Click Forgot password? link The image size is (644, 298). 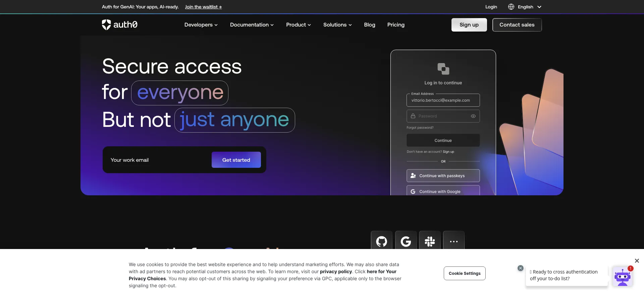point(420,128)
